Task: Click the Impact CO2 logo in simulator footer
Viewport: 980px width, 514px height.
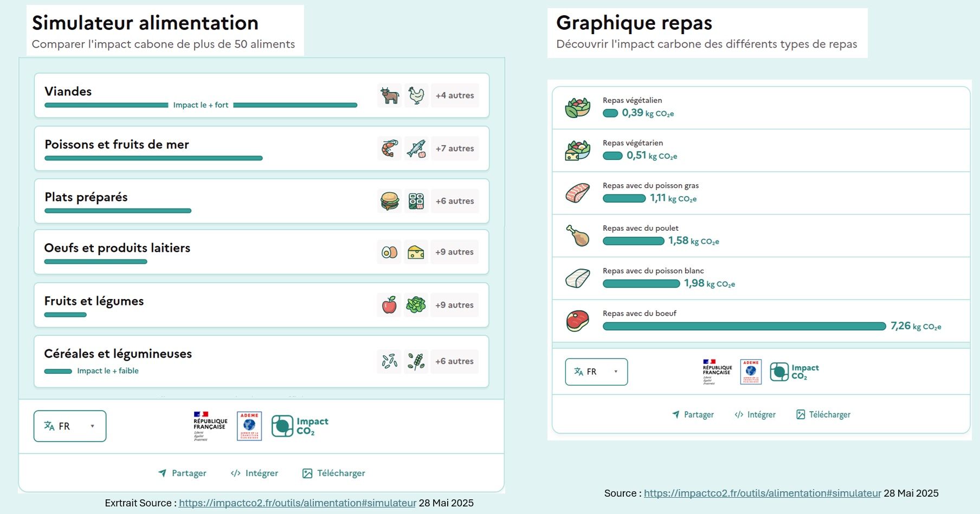Action: point(300,426)
